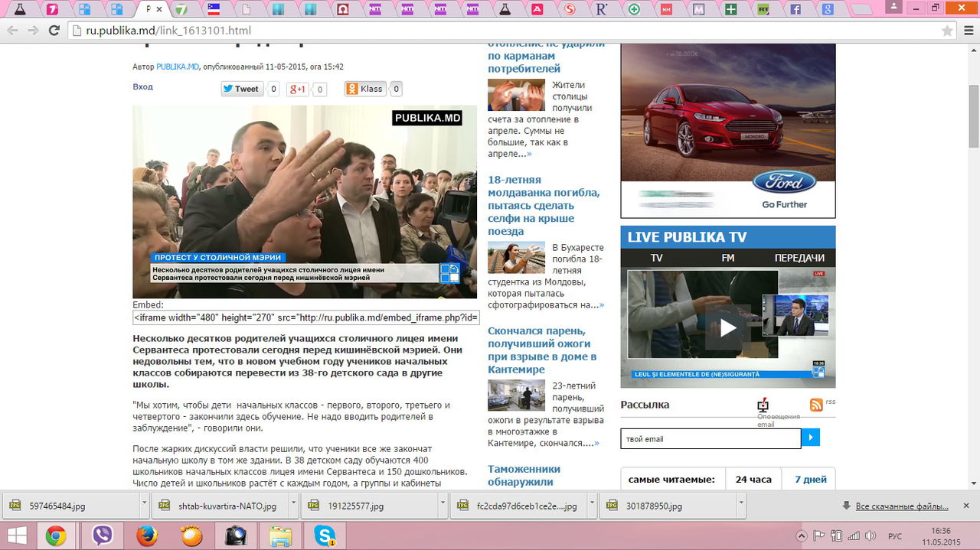
Task: Open the Chrome hamburger menu
Action: (x=968, y=31)
